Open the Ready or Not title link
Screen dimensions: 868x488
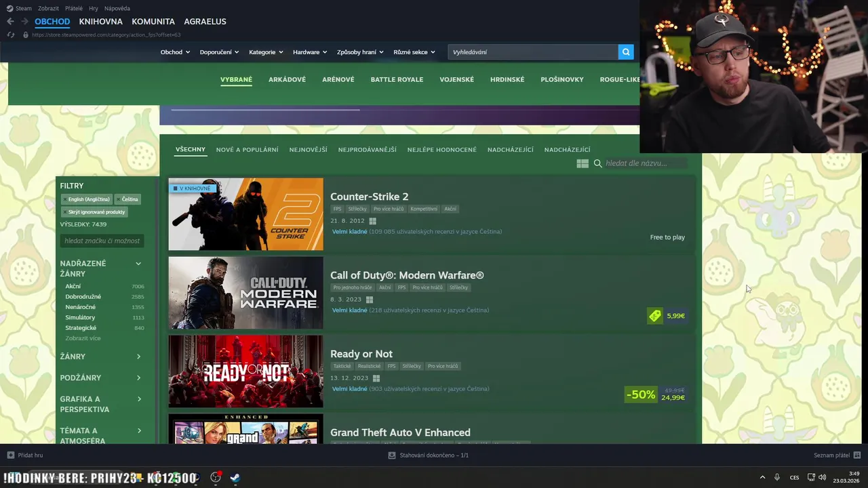(x=361, y=354)
